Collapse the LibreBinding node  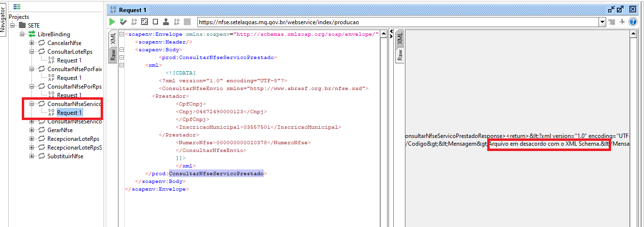pyautogui.click(x=22, y=34)
